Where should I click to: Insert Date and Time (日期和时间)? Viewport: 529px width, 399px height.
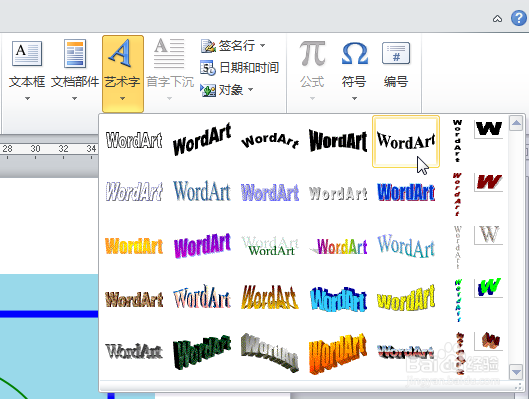pyautogui.click(x=240, y=68)
